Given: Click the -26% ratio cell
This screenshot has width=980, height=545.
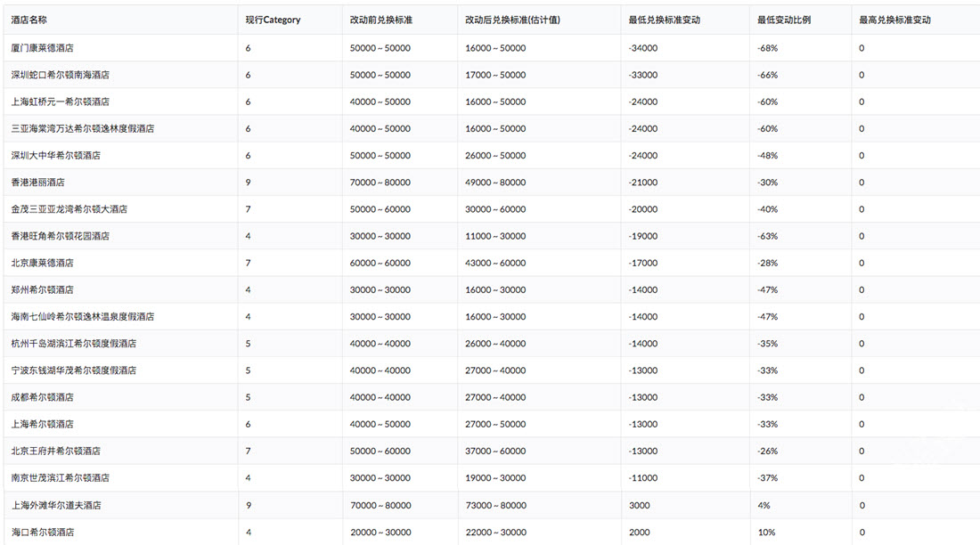Looking at the screenshot, I should click(x=767, y=451).
